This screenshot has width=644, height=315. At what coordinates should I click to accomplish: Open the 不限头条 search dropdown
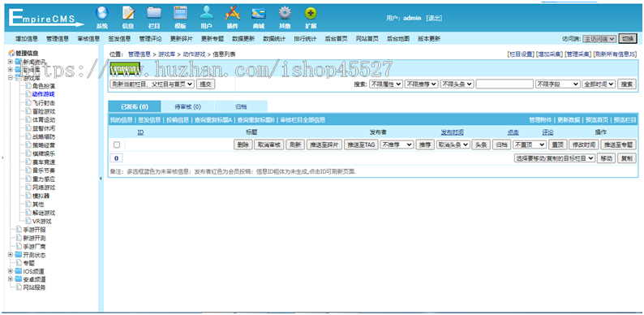pos(457,84)
